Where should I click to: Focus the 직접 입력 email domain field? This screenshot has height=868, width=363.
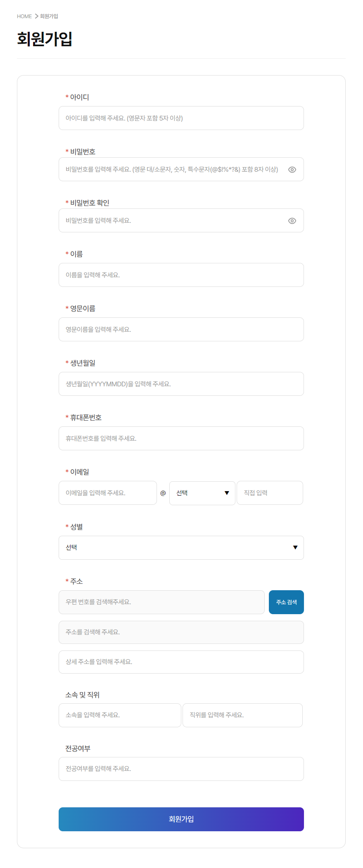270,493
